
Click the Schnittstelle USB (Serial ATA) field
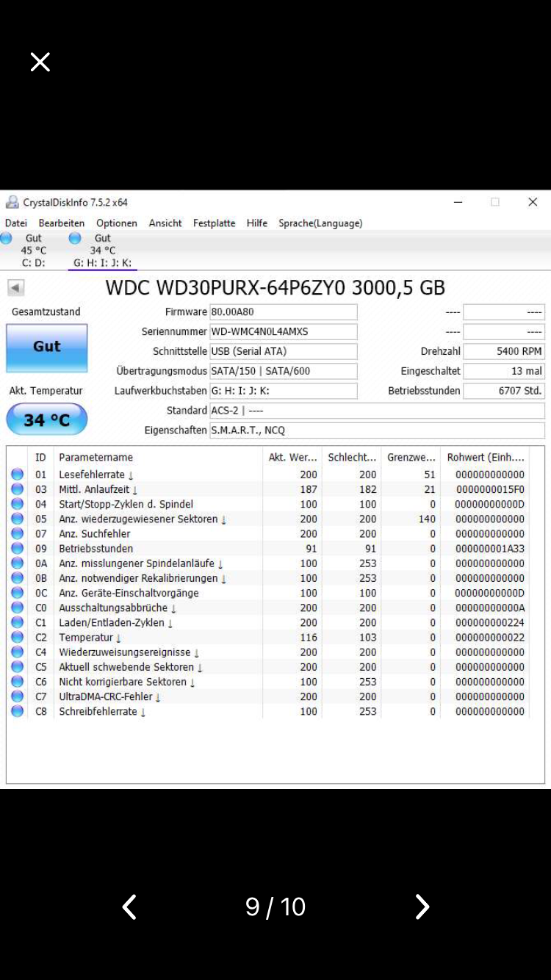pyautogui.click(x=284, y=352)
